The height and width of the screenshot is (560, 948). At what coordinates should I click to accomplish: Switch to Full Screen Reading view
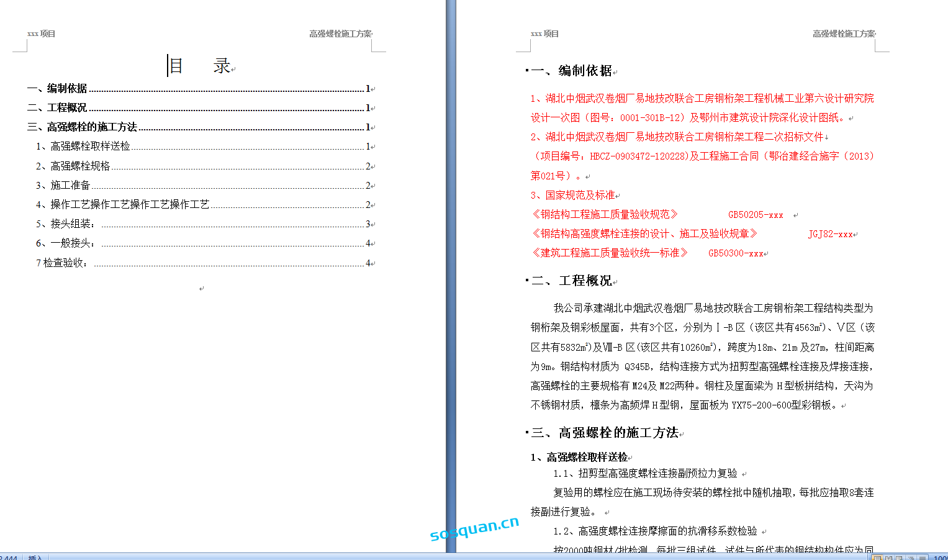pos(888,558)
